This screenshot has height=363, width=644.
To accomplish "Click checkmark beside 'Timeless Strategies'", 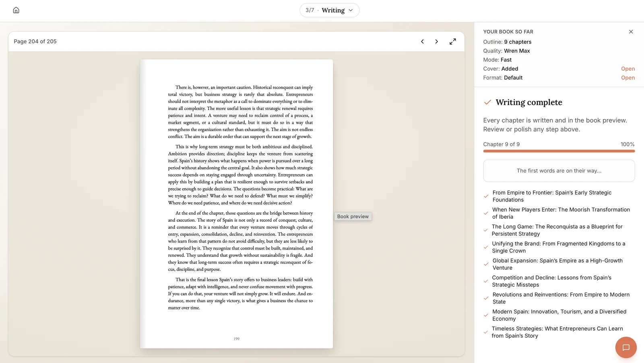I will (486, 332).
